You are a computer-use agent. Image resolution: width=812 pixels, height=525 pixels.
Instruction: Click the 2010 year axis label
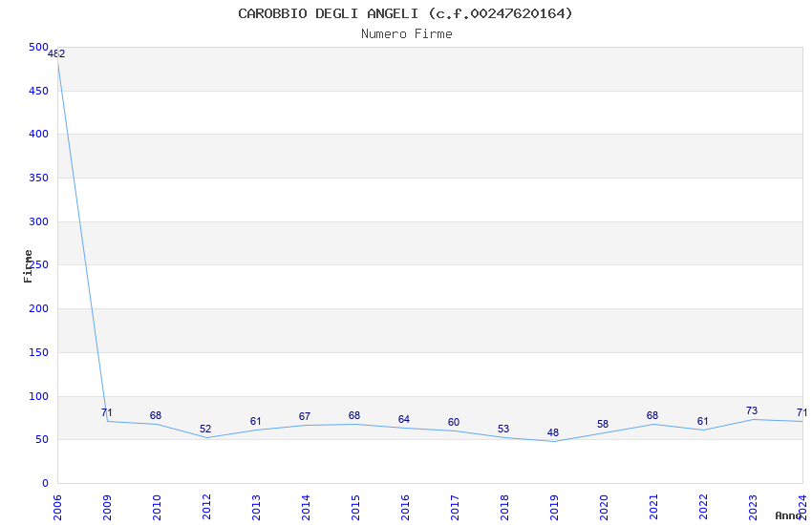157,508
